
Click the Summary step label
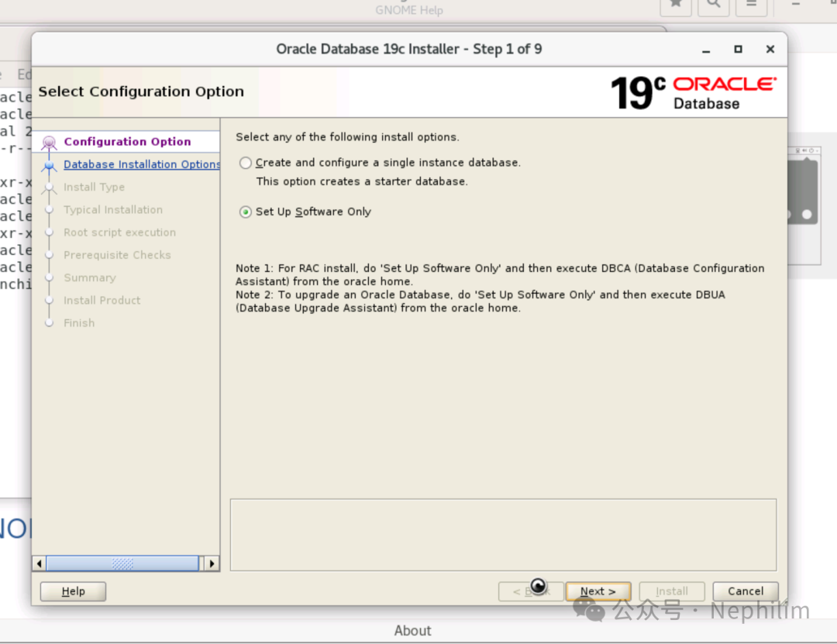pyautogui.click(x=90, y=277)
